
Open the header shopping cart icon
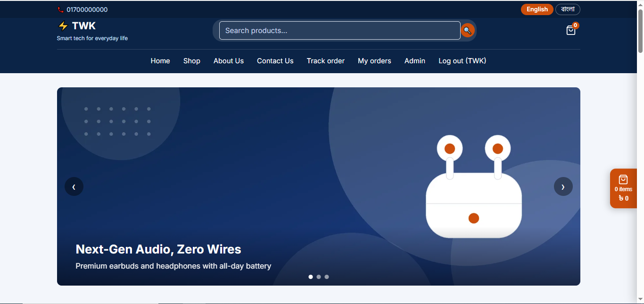[x=571, y=30]
